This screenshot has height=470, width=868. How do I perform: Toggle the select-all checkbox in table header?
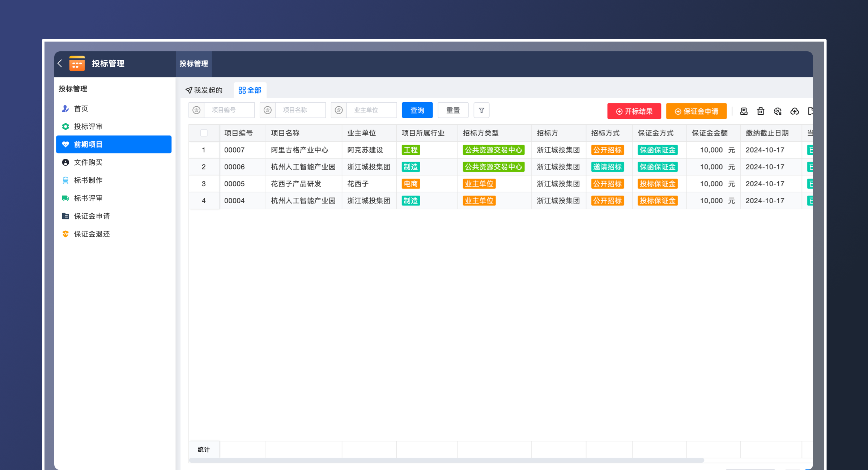(204, 133)
